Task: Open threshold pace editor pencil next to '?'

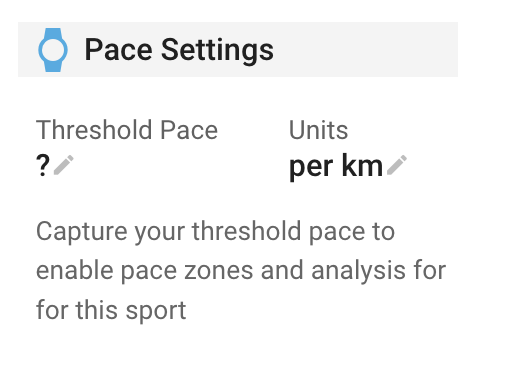Action: point(64,165)
